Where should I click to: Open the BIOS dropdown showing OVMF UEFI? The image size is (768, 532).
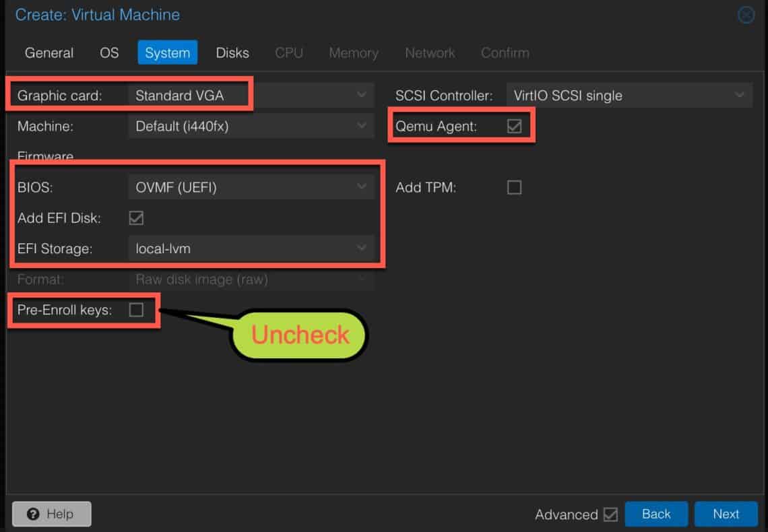[x=362, y=187]
